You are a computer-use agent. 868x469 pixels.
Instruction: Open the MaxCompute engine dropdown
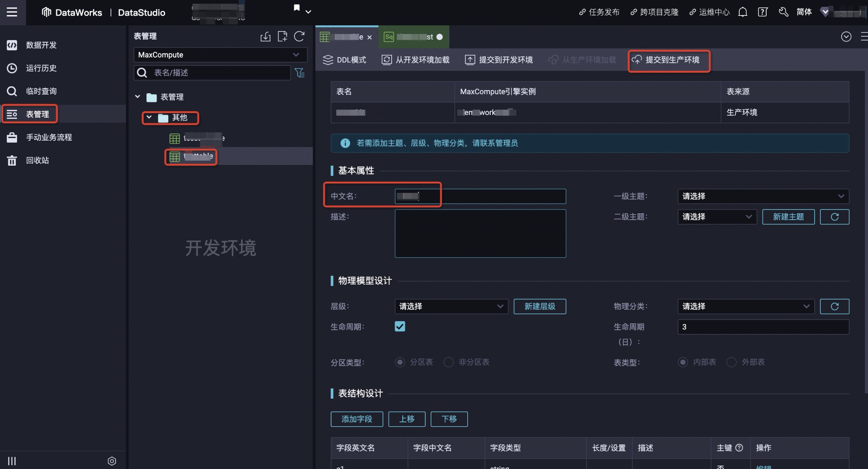pos(220,55)
